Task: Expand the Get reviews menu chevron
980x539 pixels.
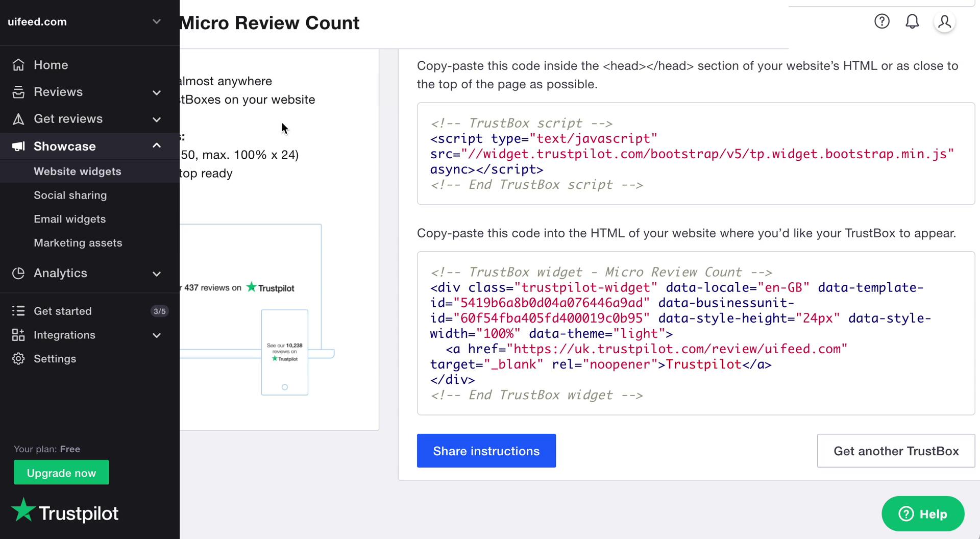Action: pos(157,119)
